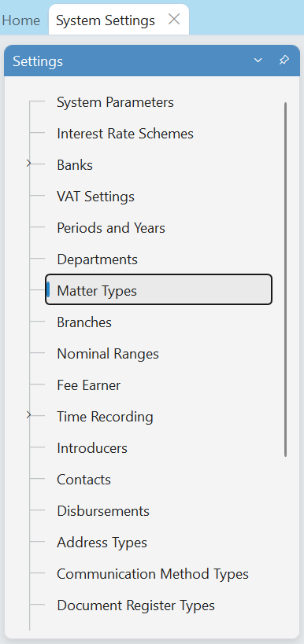304x644 pixels.
Task: Open Fee Earner settings
Action: pyautogui.click(x=88, y=385)
